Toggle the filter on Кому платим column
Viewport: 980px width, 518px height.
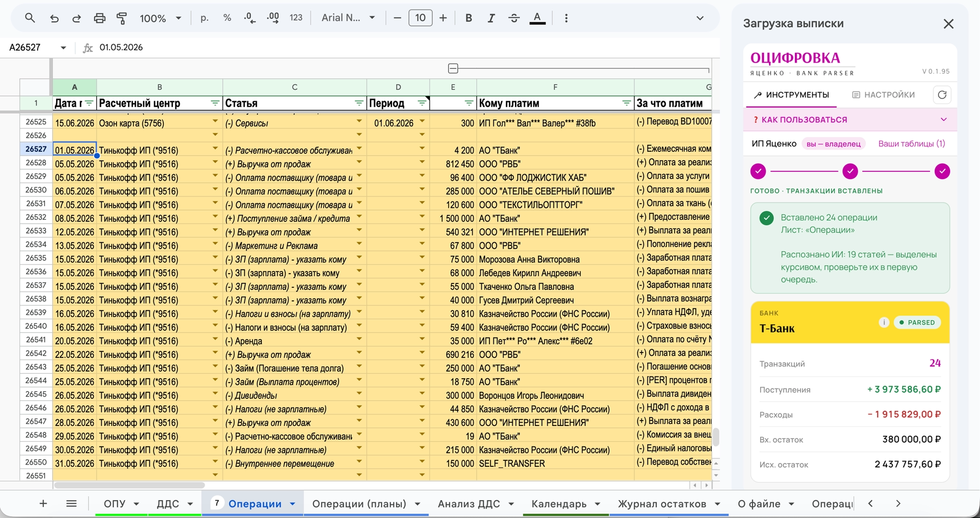coord(626,103)
